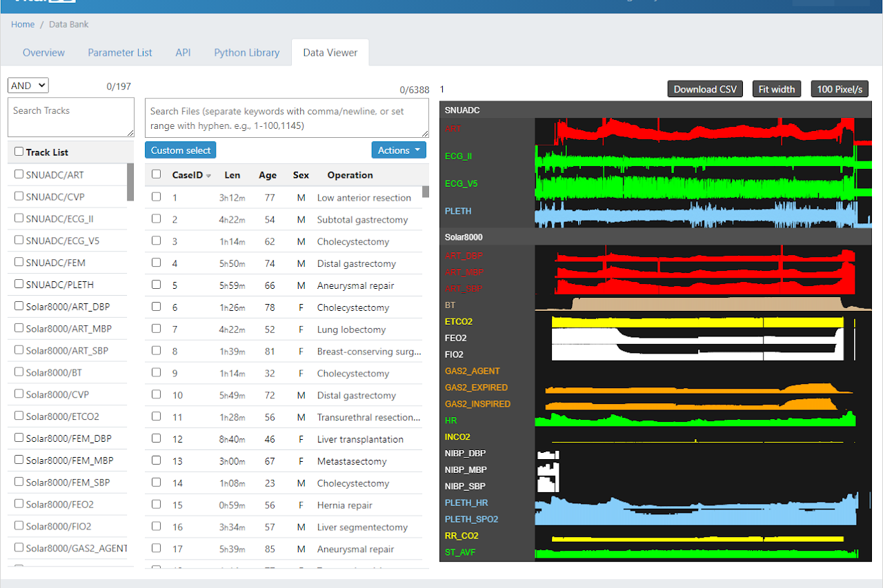Click the PLETH_SPO2 track label
The image size is (883, 588).
coord(471,520)
